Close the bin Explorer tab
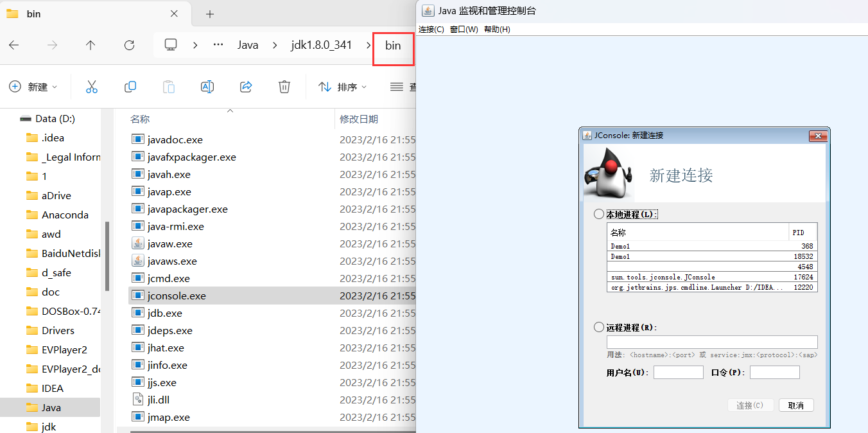This screenshot has height=433, width=868. 175,13
